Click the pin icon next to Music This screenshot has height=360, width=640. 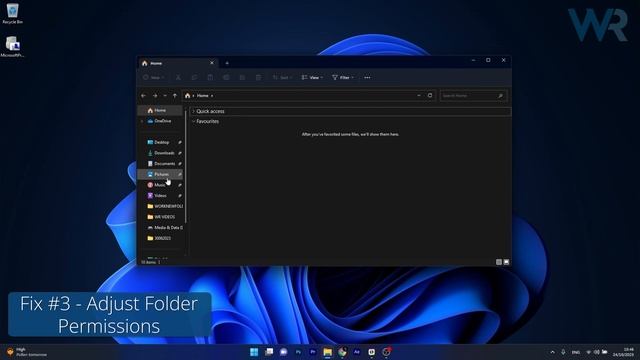click(180, 185)
